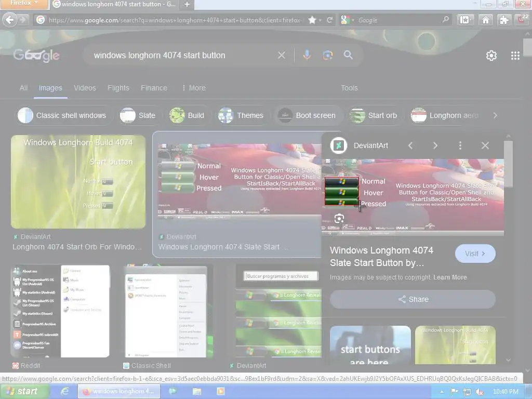The width and height of the screenshot is (532, 399).
Task: Open the add-ons puzzle piece icon
Action: [x=504, y=20]
